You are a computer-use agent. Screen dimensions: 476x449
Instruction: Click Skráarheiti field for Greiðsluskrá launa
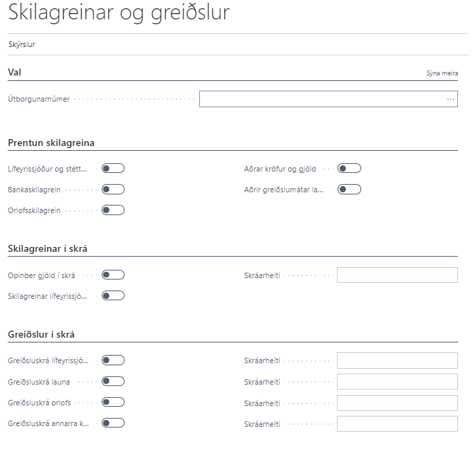(397, 381)
